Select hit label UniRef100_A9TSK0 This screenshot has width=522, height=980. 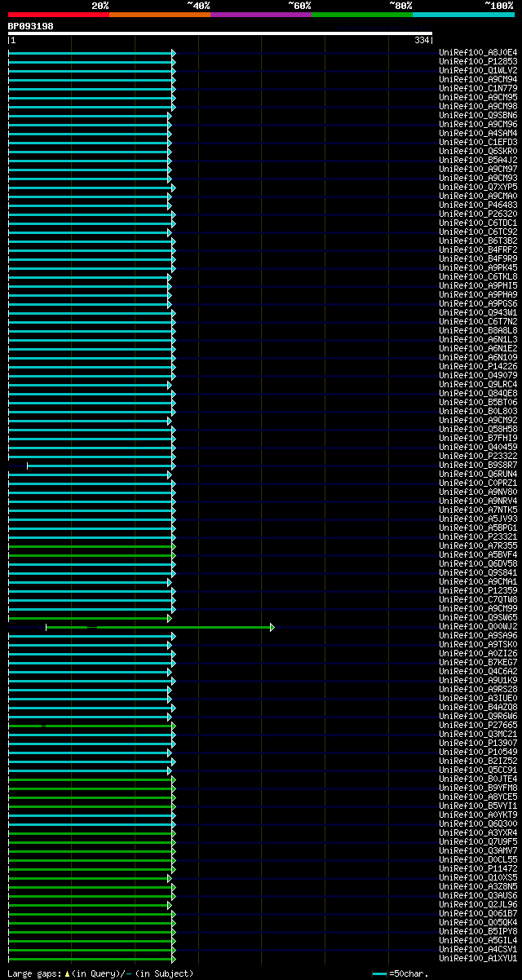pos(478,644)
